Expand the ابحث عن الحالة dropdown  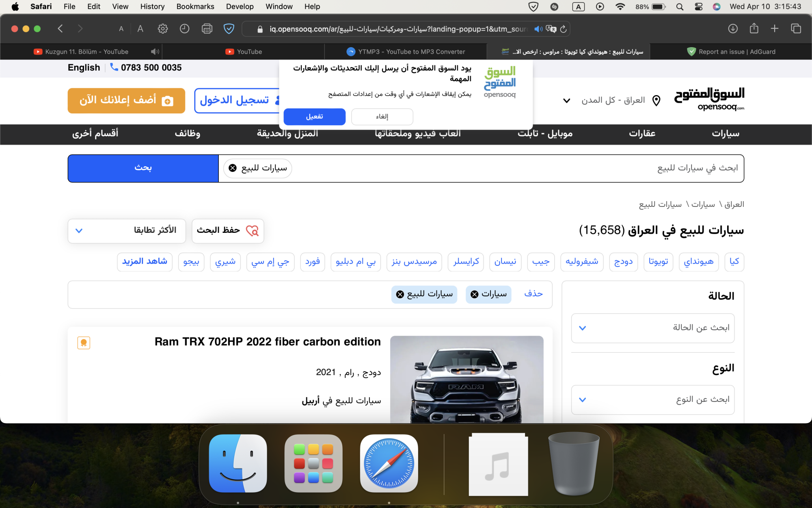pyautogui.click(x=652, y=328)
